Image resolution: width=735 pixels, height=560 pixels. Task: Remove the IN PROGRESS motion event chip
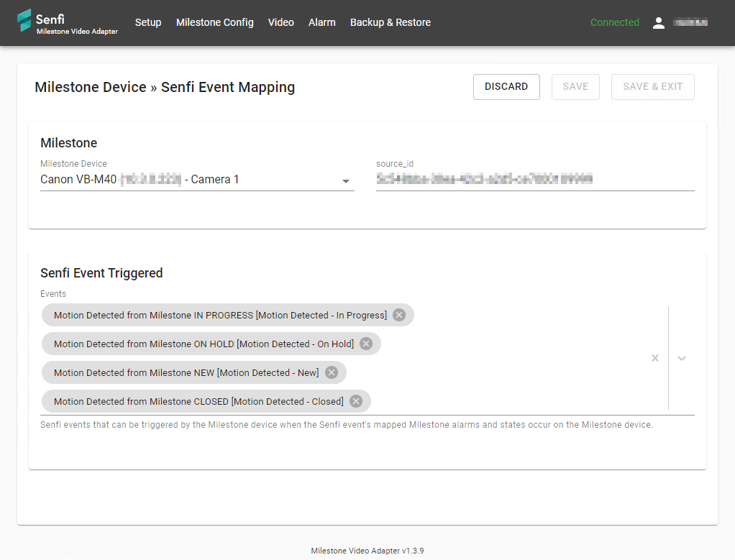click(399, 315)
